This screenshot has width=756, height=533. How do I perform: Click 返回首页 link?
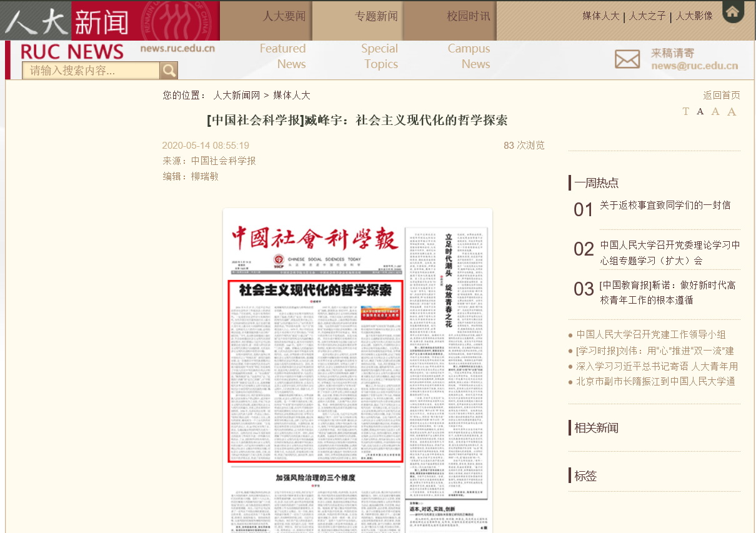pos(721,95)
